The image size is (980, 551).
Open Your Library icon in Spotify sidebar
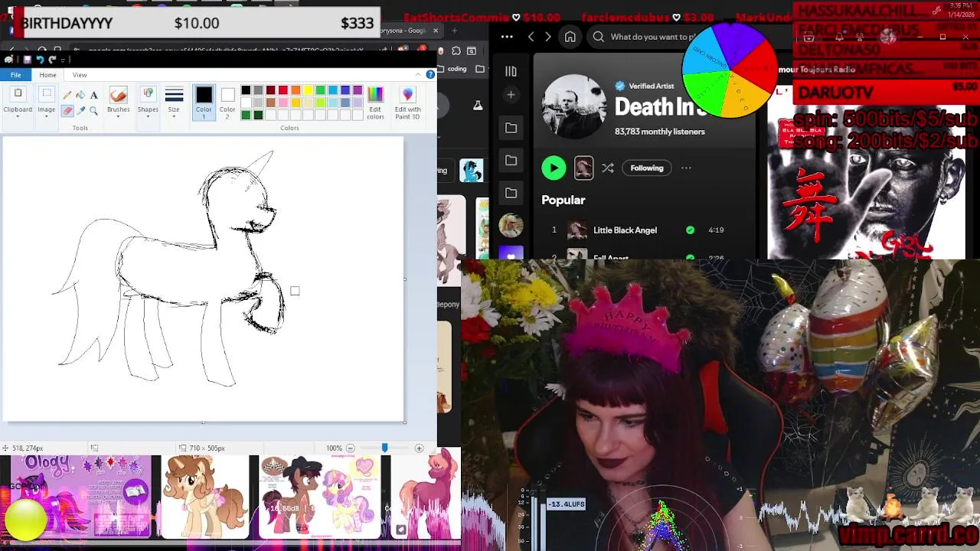[511, 71]
